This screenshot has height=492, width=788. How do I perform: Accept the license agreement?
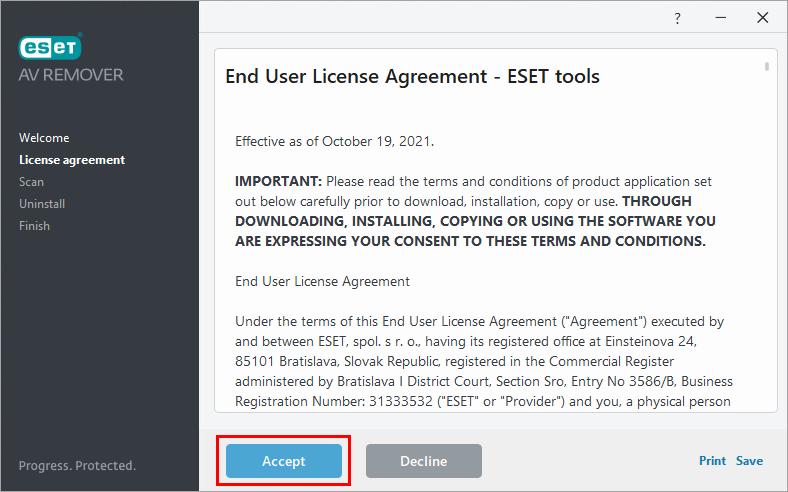(284, 461)
